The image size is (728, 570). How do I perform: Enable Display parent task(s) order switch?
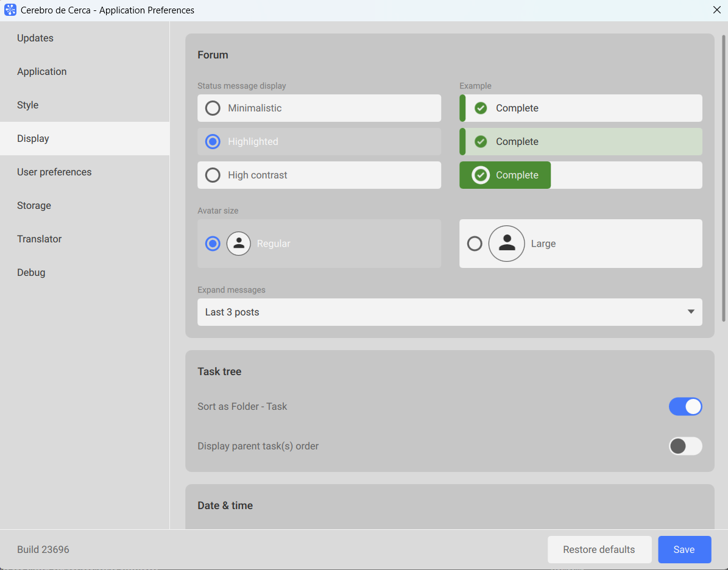tap(685, 446)
